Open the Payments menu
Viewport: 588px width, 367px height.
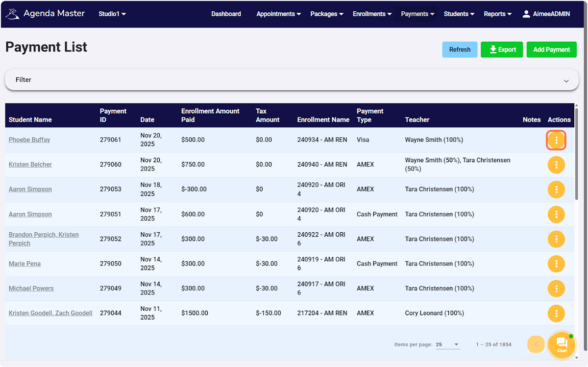[417, 14]
